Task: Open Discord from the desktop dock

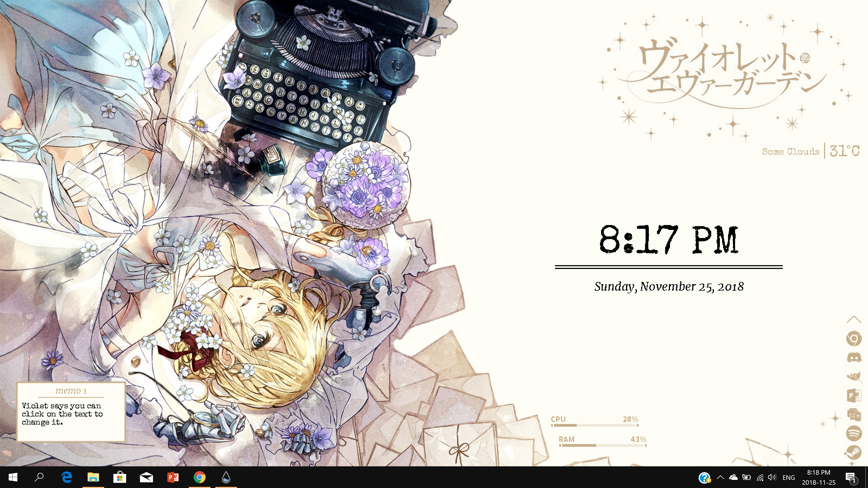Action: point(854,357)
